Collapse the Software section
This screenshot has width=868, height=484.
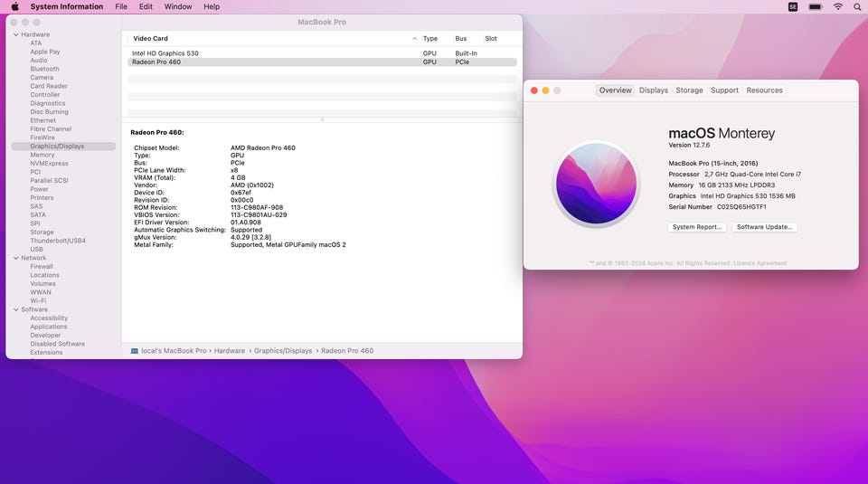click(16, 309)
